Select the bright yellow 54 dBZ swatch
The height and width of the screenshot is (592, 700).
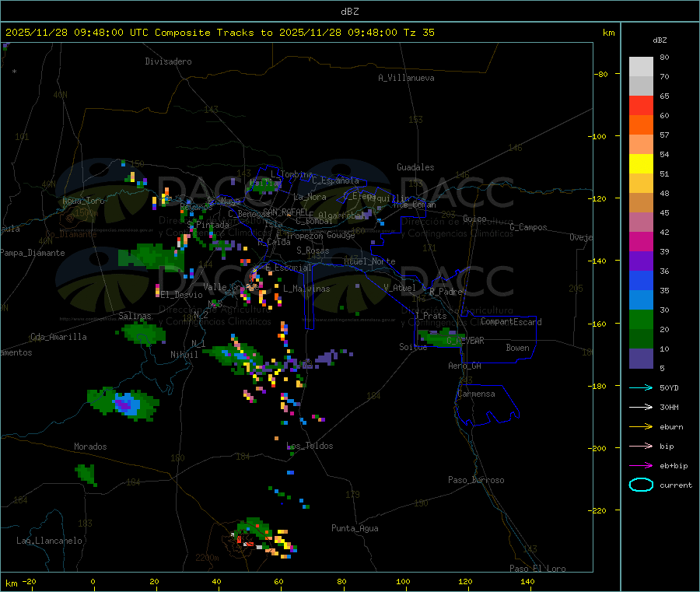click(x=641, y=164)
